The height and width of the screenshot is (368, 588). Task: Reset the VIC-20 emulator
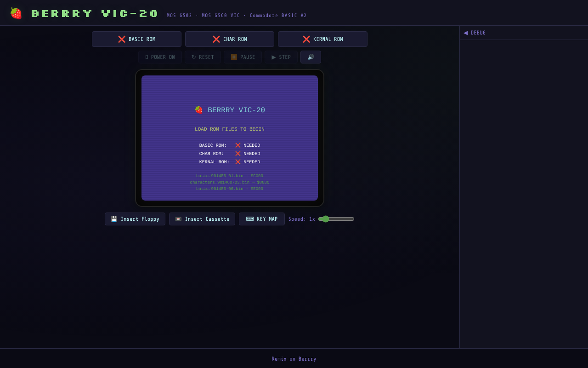(203, 57)
